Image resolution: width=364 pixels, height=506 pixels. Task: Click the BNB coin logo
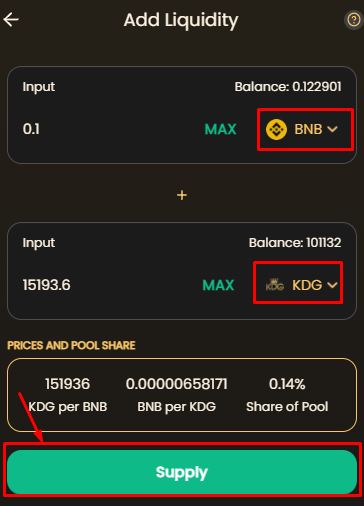(x=276, y=129)
